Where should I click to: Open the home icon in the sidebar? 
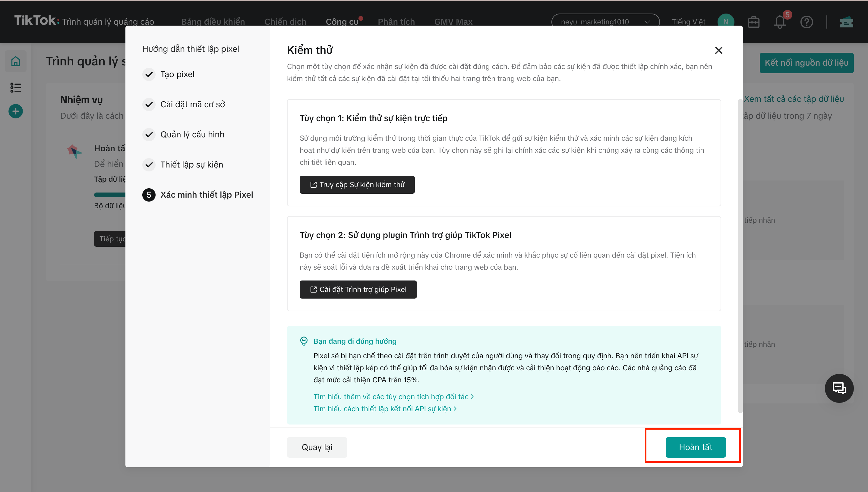(16, 61)
